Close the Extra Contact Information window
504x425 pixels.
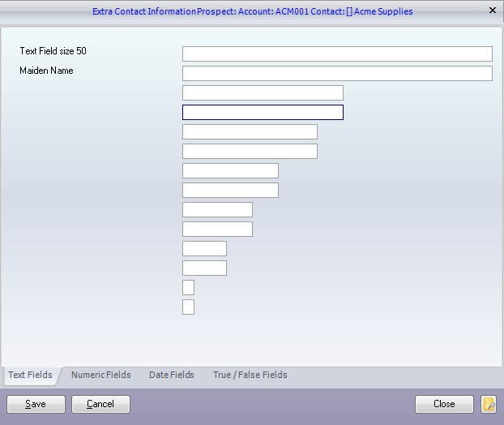492,11
